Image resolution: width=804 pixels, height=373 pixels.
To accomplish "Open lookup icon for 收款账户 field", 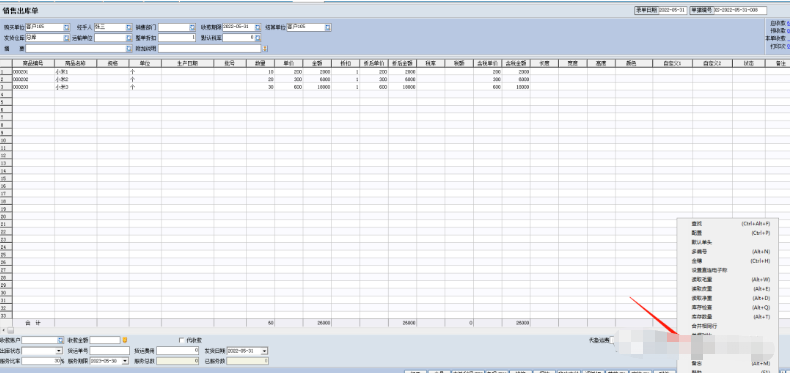I will point(61,340).
